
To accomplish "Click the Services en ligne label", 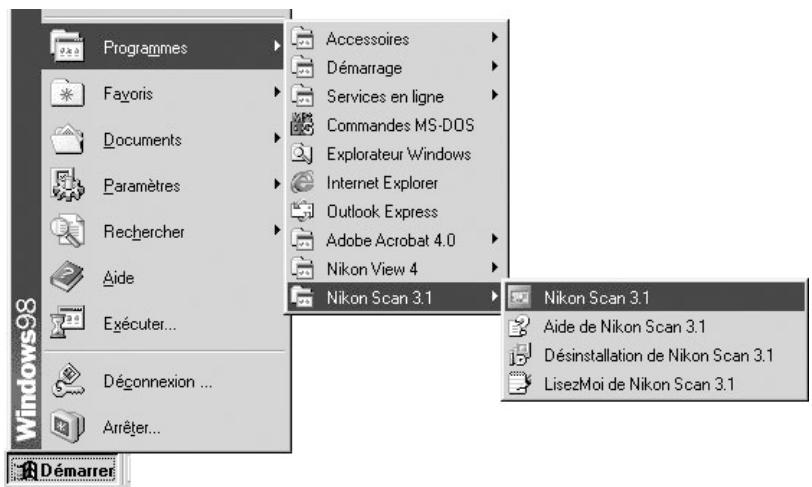I will tap(385, 96).
